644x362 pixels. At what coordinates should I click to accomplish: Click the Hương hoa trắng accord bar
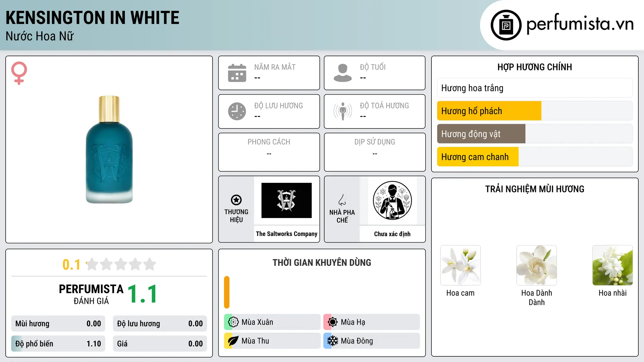click(535, 88)
